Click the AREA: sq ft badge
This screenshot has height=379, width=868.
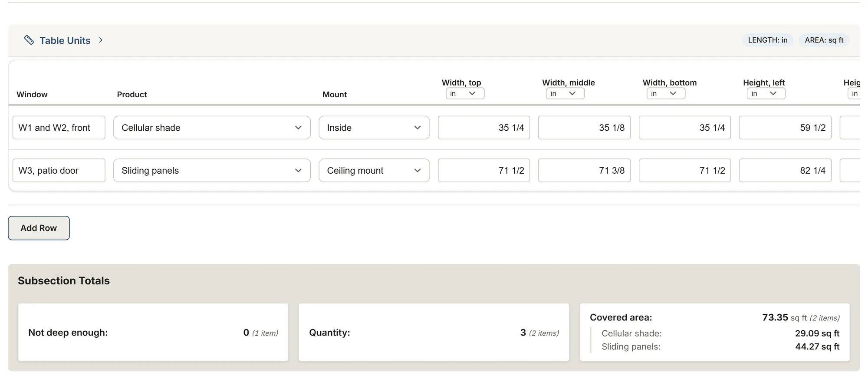(x=824, y=40)
